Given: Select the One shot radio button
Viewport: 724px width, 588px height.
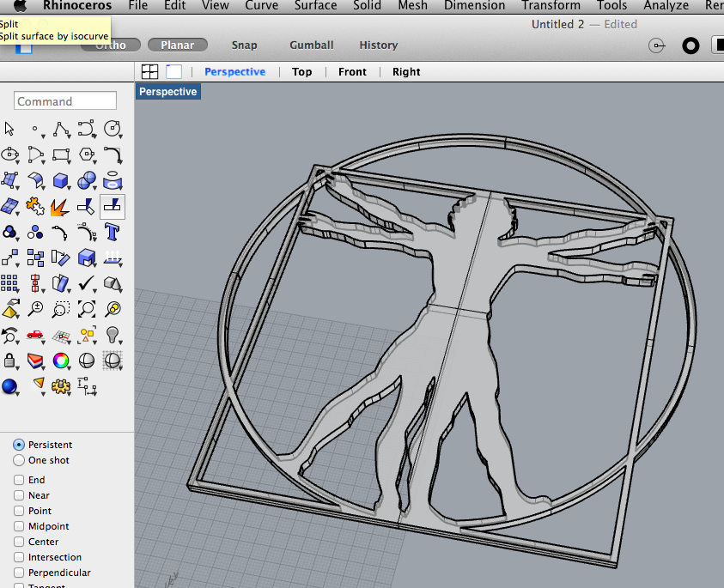Looking at the screenshot, I should (19, 460).
